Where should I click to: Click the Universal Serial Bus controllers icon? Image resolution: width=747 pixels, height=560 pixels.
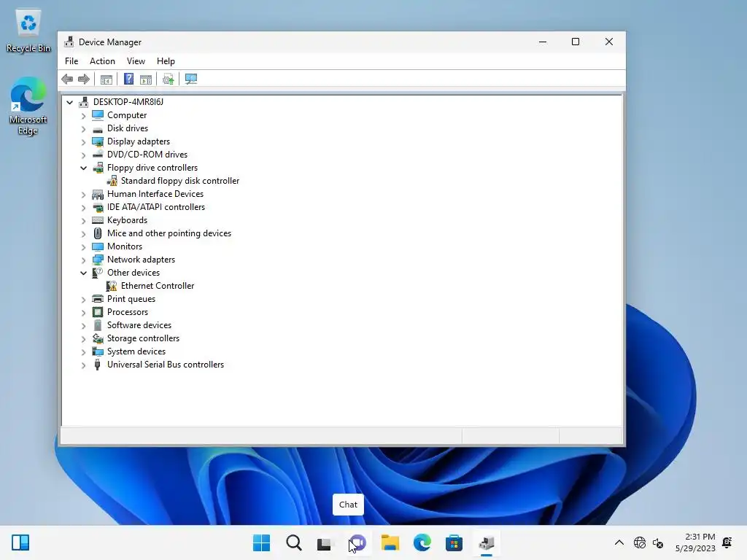tap(98, 365)
